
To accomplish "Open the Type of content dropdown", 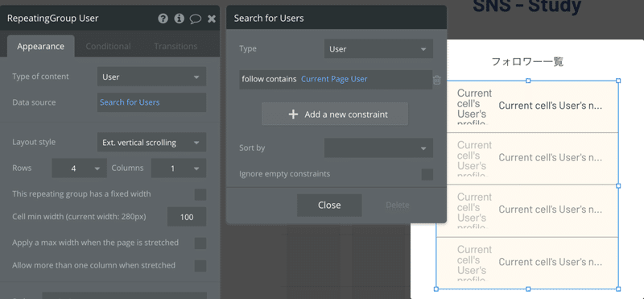I will 151,77.
